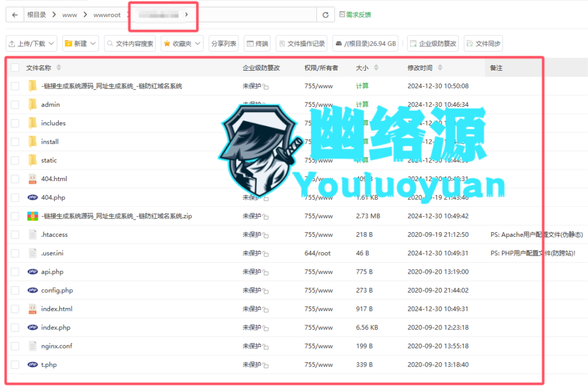Click the nginx.conf file icon
This screenshot has height=388, width=588.
(33, 346)
